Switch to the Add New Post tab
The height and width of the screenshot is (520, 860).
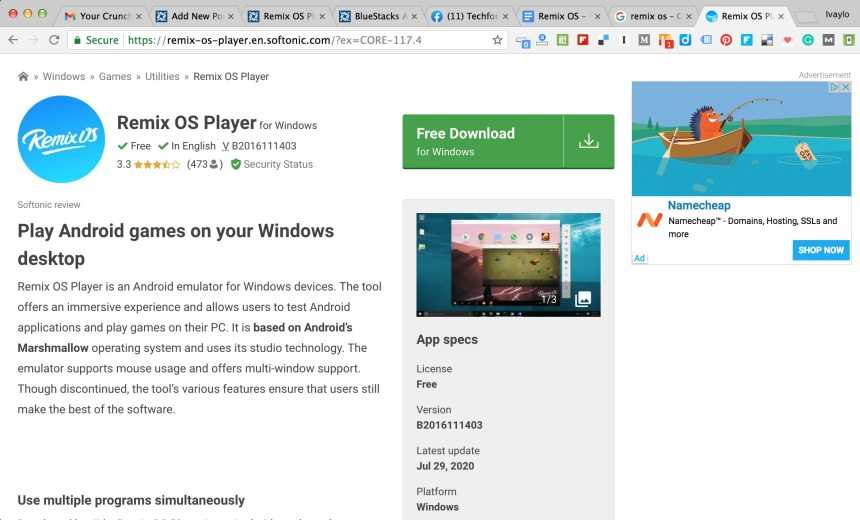(x=196, y=16)
